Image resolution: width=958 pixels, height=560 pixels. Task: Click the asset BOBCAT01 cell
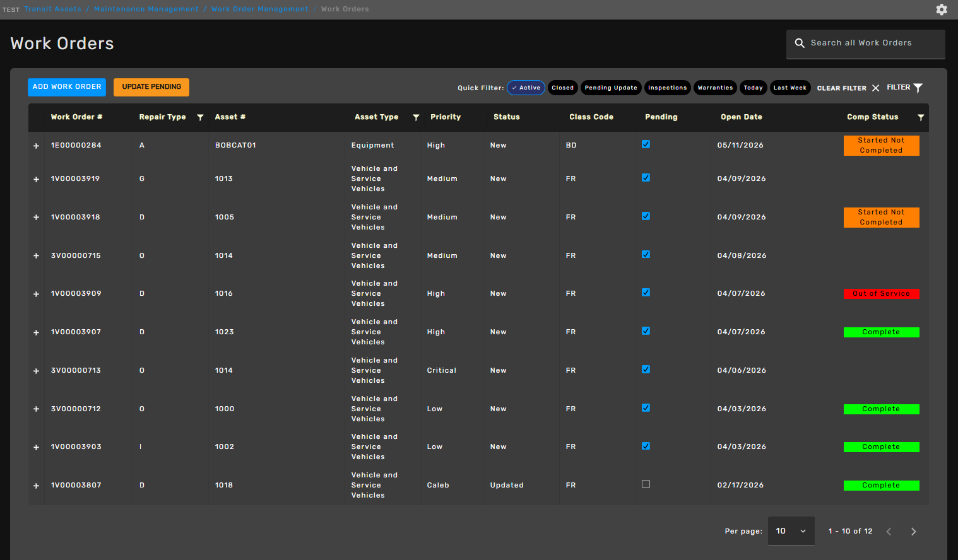pyautogui.click(x=235, y=146)
